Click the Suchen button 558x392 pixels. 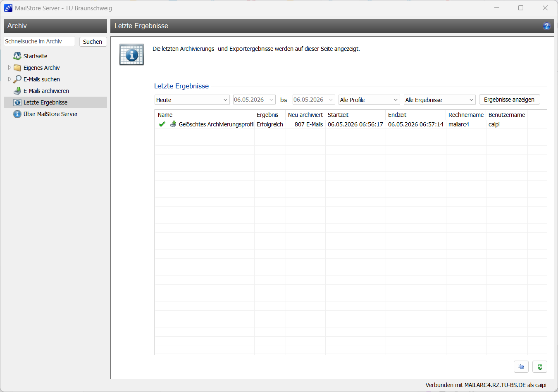(93, 42)
